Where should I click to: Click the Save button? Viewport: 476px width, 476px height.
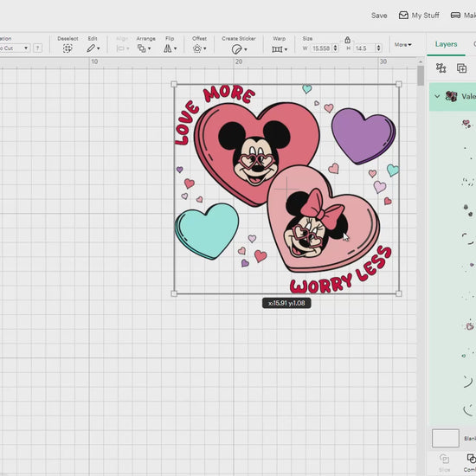tap(379, 16)
